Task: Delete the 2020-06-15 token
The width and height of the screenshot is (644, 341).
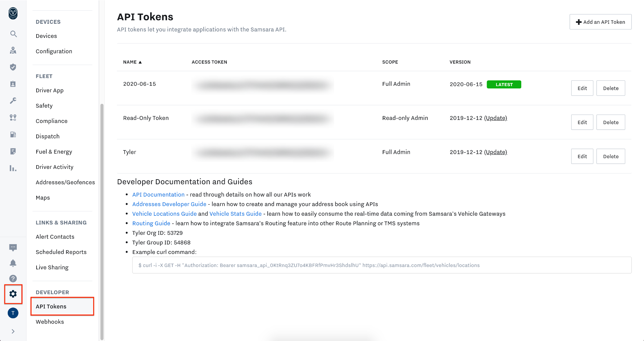Action: click(x=611, y=88)
